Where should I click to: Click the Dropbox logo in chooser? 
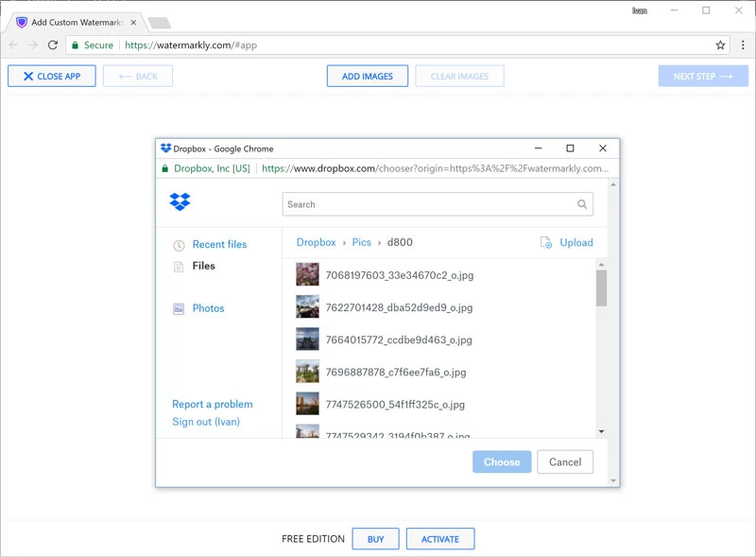coord(180,201)
